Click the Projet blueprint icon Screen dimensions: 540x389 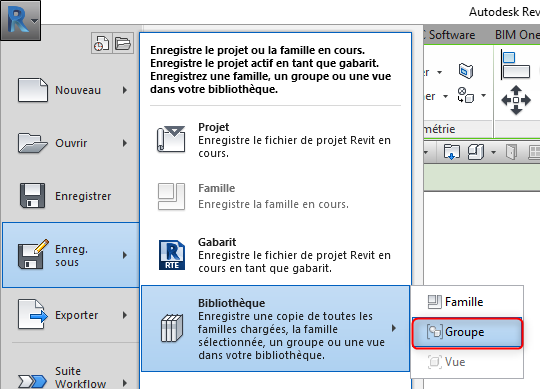pyautogui.click(x=171, y=139)
